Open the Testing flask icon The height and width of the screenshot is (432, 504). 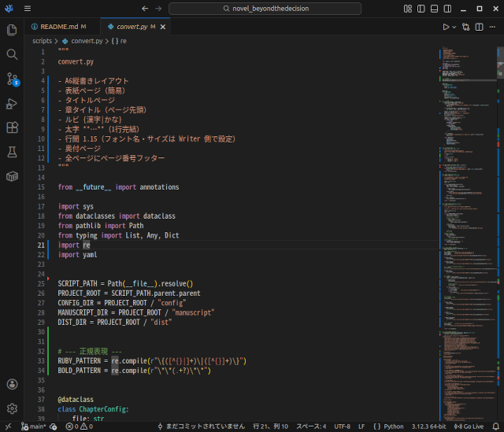point(12,152)
